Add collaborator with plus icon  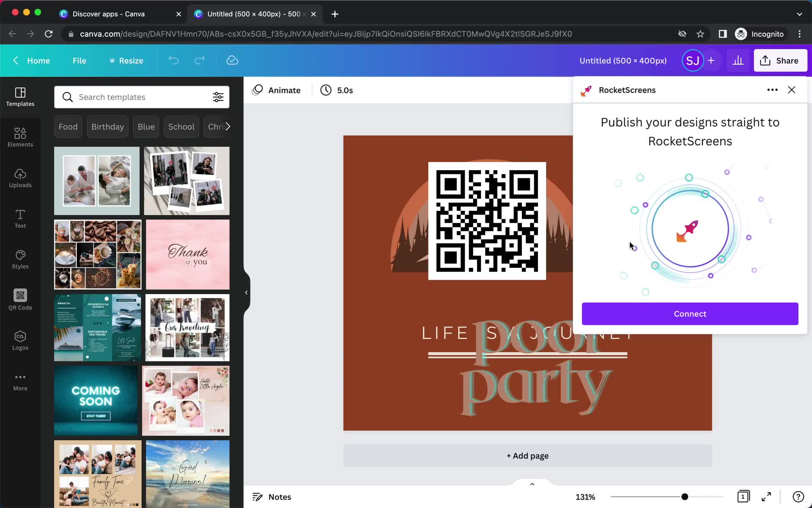click(x=711, y=61)
